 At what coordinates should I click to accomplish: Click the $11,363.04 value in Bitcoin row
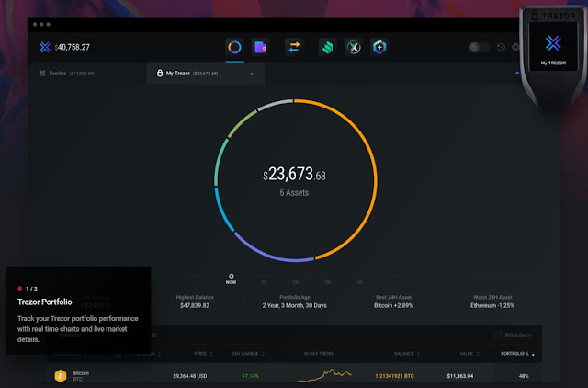(x=460, y=376)
